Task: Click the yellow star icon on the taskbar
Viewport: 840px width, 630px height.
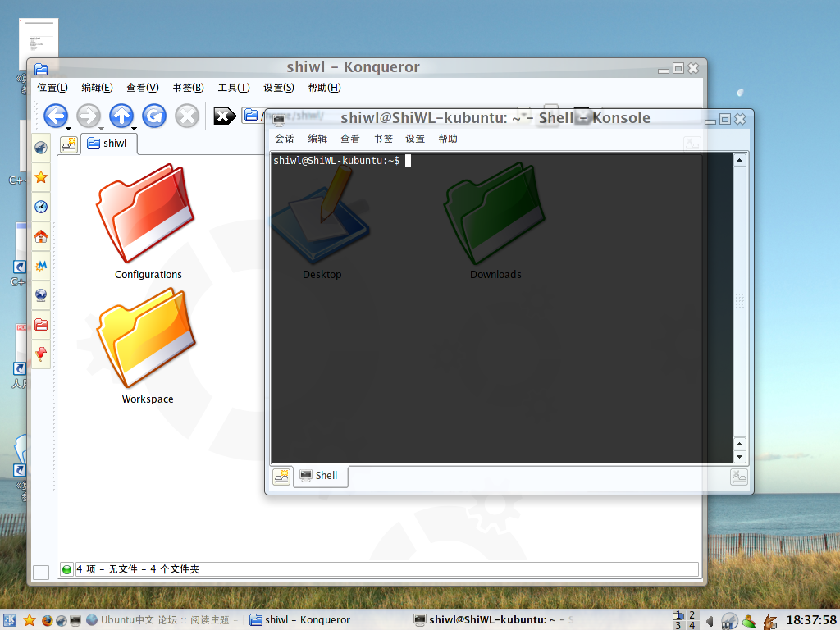Action: (30, 620)
